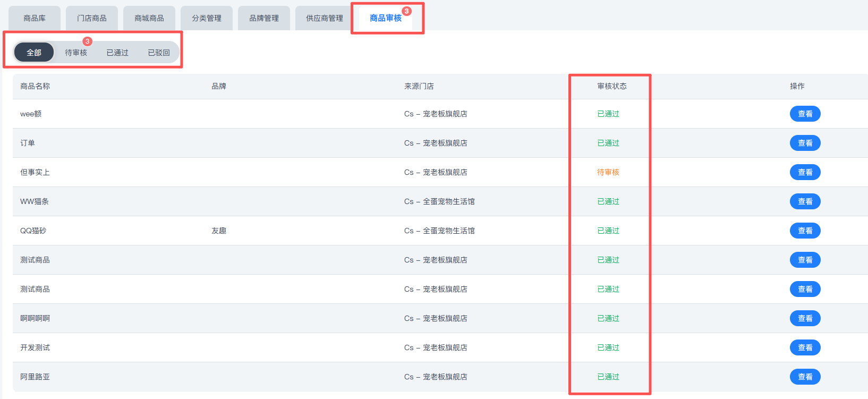Viewport: 868px width, 399px height.
Task: Open 查看 for 开发测试 product
Action: point(805,347)
